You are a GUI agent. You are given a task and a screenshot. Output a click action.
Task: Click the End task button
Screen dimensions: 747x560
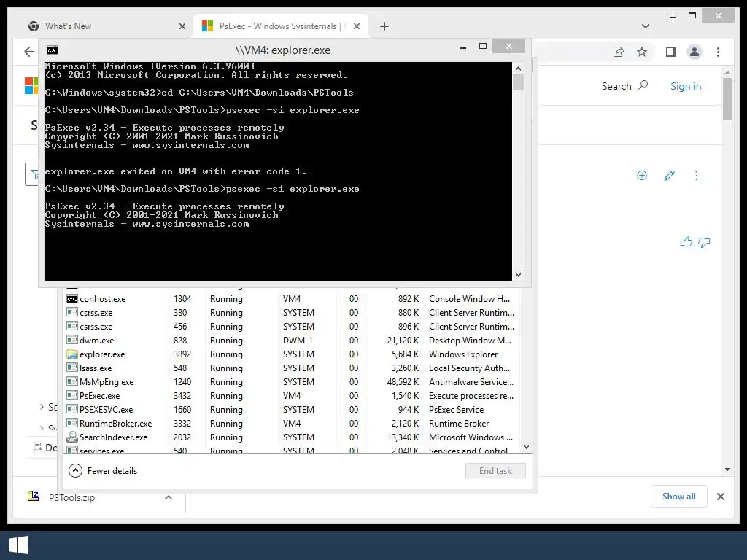tap(495, 470)
